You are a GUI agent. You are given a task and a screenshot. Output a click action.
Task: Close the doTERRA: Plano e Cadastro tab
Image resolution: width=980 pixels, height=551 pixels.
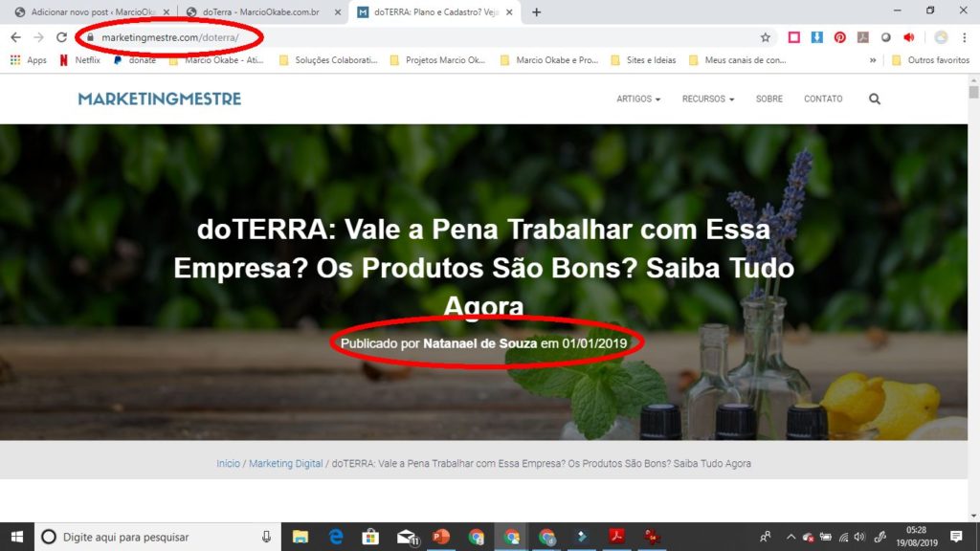pos(509,11)
